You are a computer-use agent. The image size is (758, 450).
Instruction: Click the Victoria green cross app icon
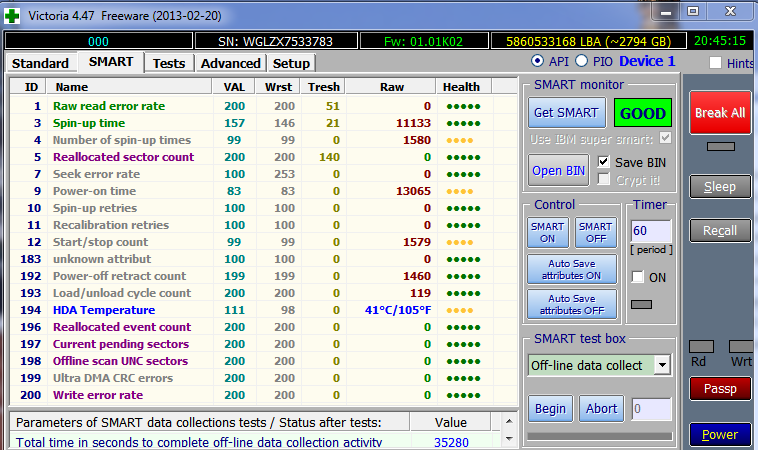tap(12, 16)
